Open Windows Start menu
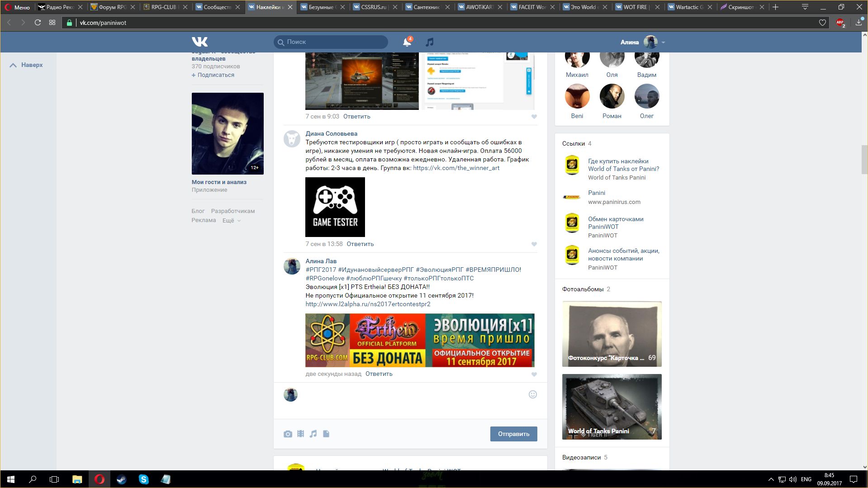 [x=11, y=479]
